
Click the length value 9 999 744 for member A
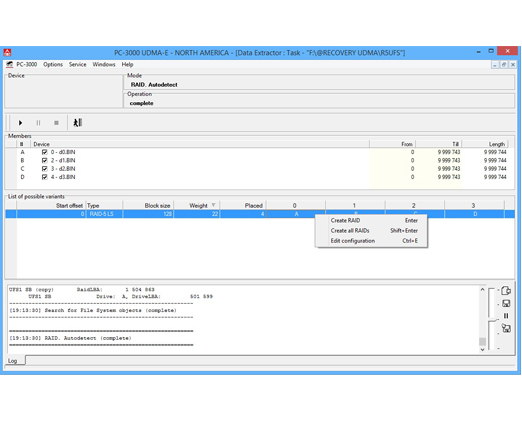point(495,152)
